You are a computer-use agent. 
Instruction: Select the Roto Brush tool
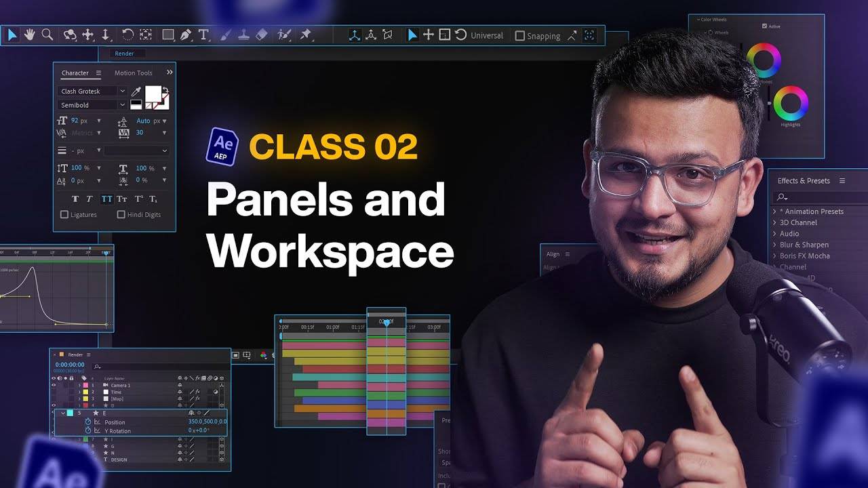click(285, 35)
